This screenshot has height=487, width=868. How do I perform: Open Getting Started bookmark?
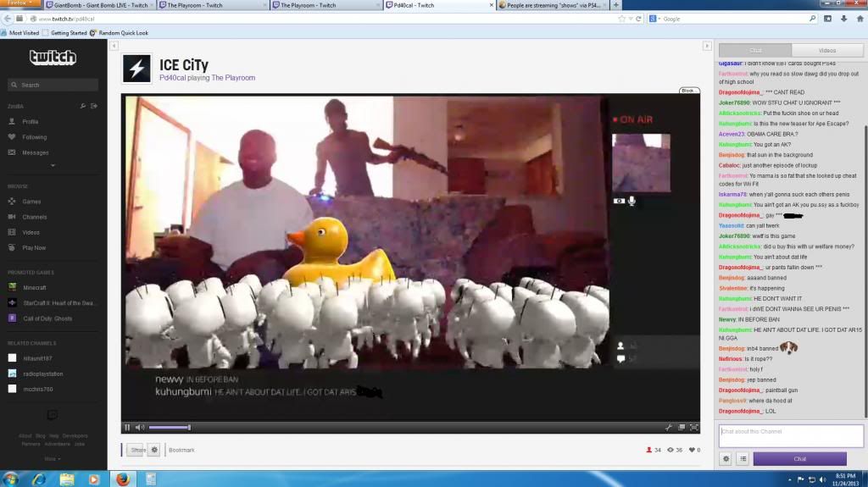pyautogui.click(x=64, y=33)
